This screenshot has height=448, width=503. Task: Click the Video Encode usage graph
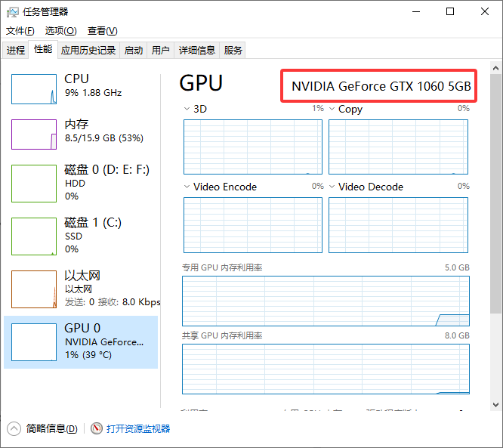(253, 225)
